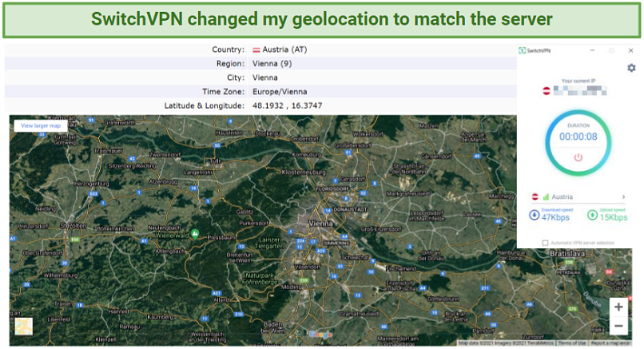Viewport: 644px width, 349px height.
Task: Click the Klosterneuburg label on map
Action: [304, 172]
